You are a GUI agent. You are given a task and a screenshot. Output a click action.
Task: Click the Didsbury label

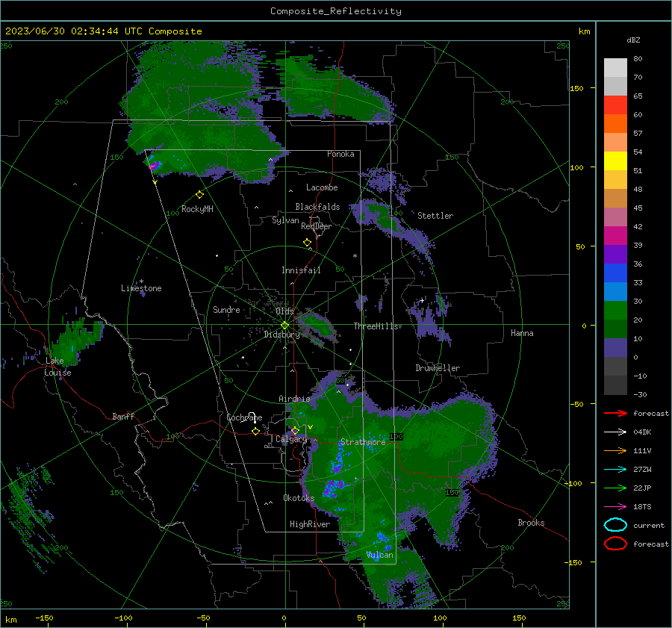coord(281,335)
